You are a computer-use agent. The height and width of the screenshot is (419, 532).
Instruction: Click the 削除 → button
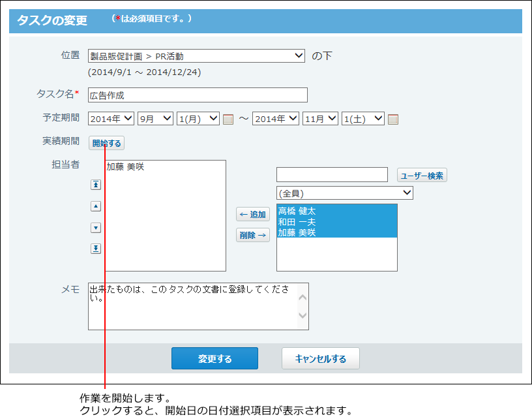[x=253, y=235]
